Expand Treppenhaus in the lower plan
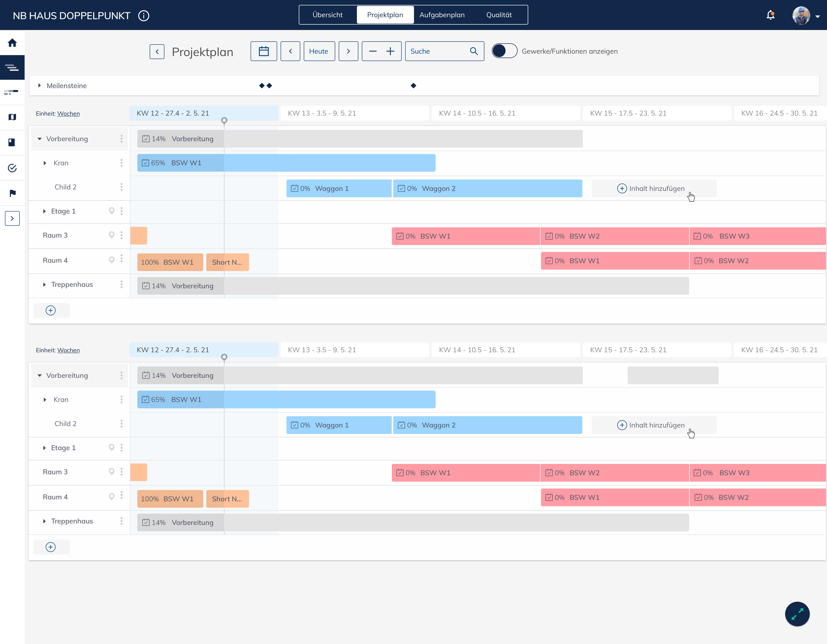This screenshot has height=644, width=827. click(44, 521)
